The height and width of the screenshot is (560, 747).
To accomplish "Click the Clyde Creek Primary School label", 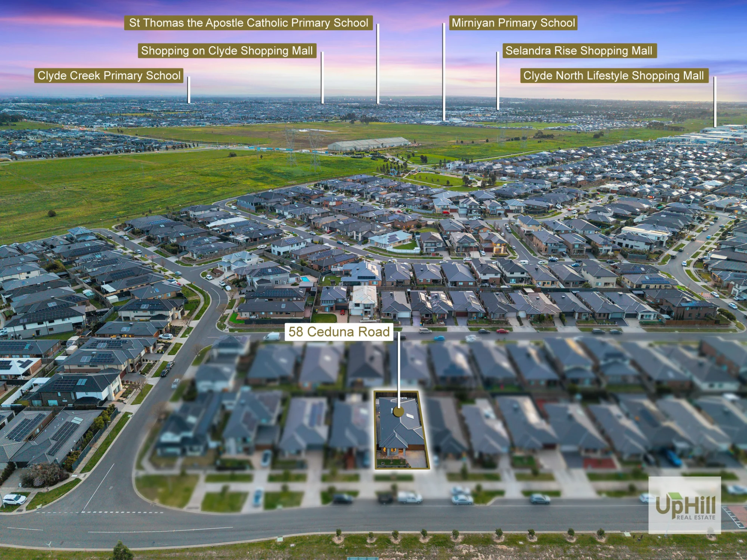I will pos(109,75).
